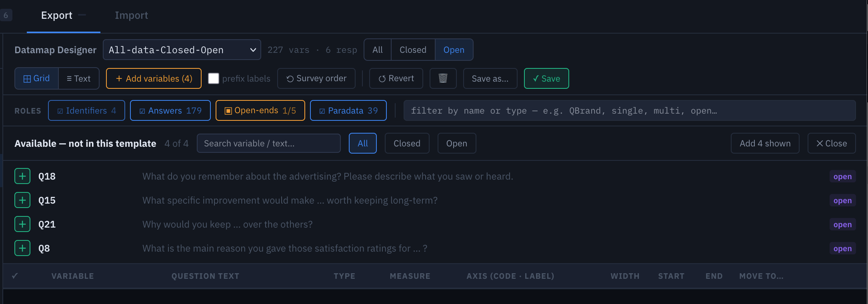
Task: Switch to Grid view
Action: 37,78
